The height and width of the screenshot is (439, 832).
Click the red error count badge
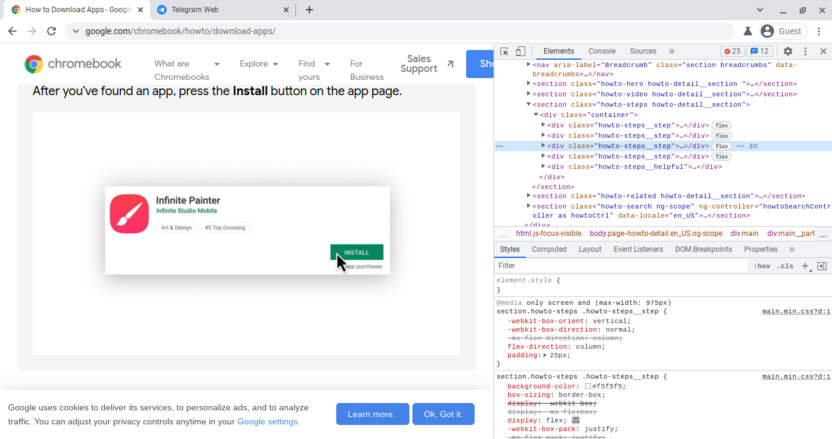[x=732, y=51]
